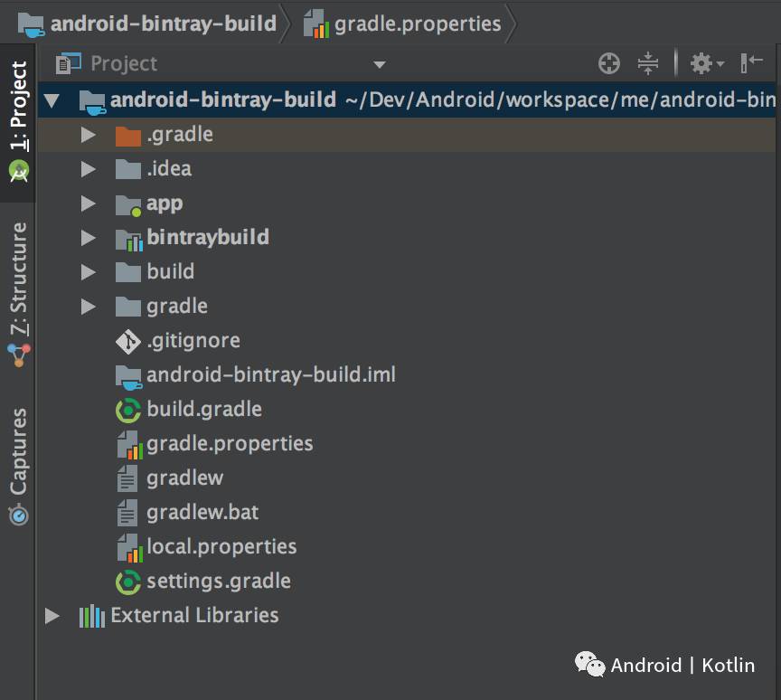Click the Project view icon beside the Project label
The width and height of the screenshot is (781, 700).
pos(68,64)
